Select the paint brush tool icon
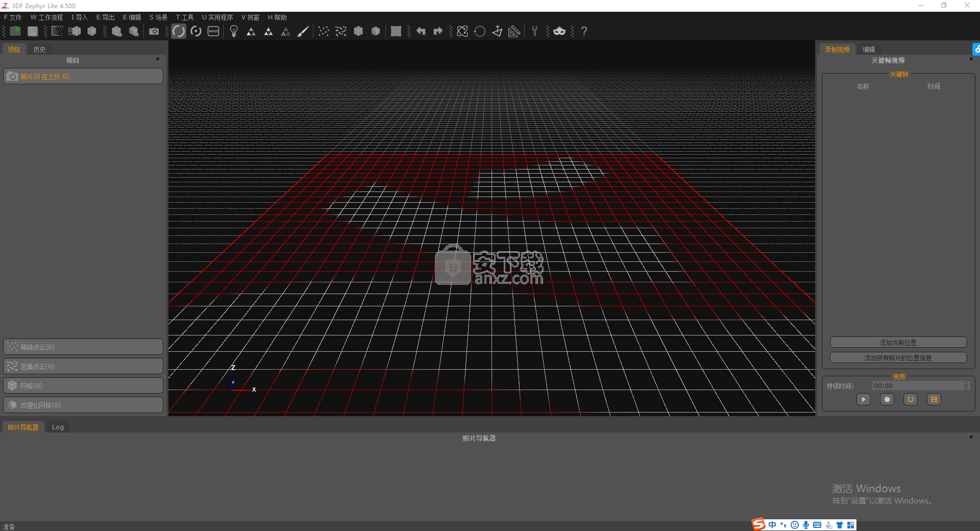The width and height of the screenshot is (980, 531). (303, 31)
